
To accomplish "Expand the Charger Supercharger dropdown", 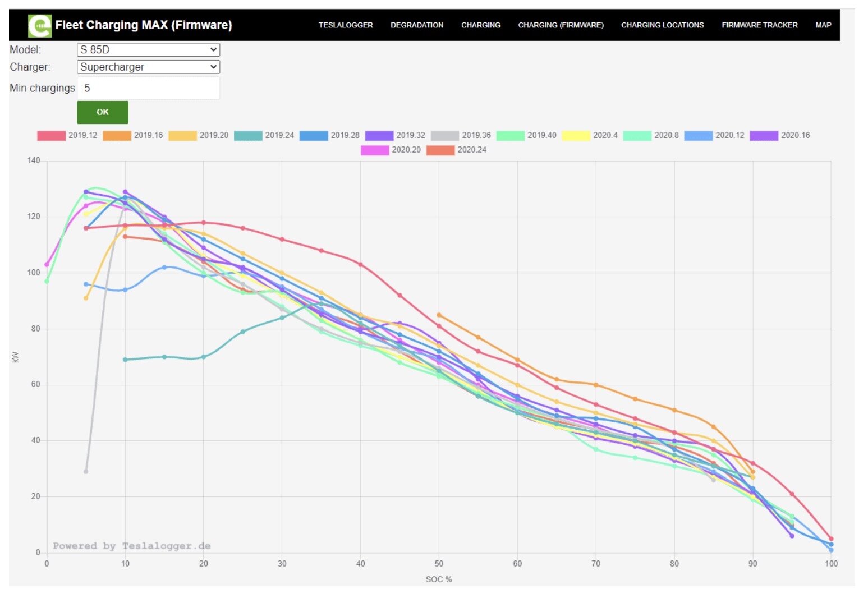I will pyautogui.click(x=148, y=67).
